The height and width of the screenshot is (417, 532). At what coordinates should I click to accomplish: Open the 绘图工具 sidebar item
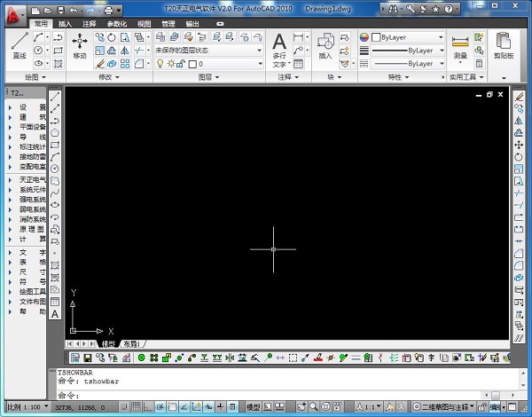click(x=27, y=292)
